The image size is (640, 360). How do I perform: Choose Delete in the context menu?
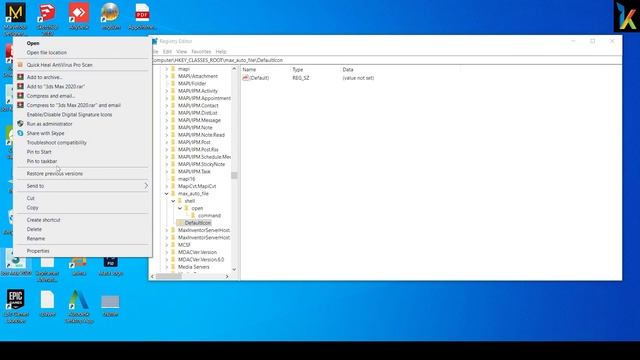tap(34, 229)
